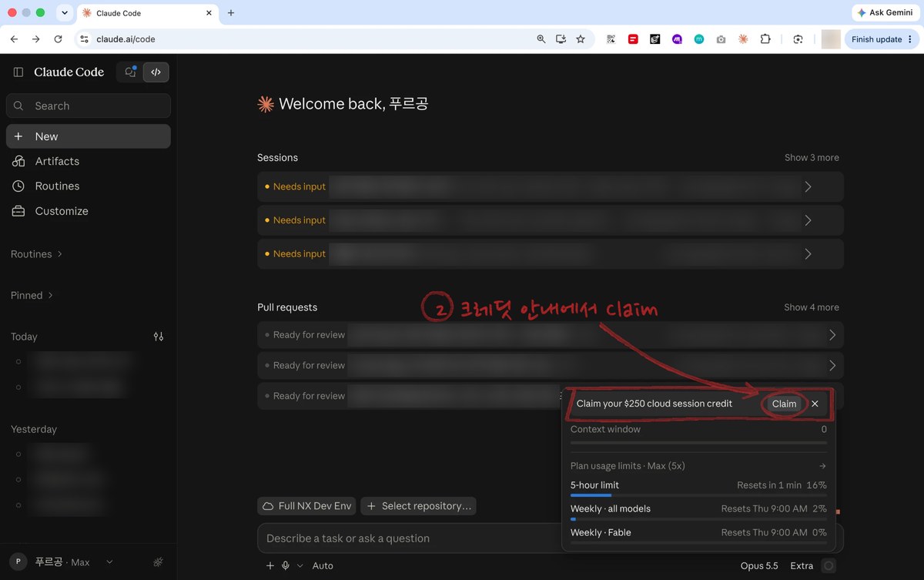Click the Search field in the sidebar
This screenshot has height=580, width=924.
point(89,106)
